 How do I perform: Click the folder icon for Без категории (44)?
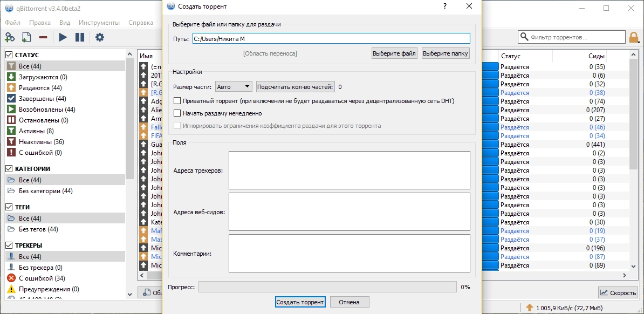pos(11,190)
